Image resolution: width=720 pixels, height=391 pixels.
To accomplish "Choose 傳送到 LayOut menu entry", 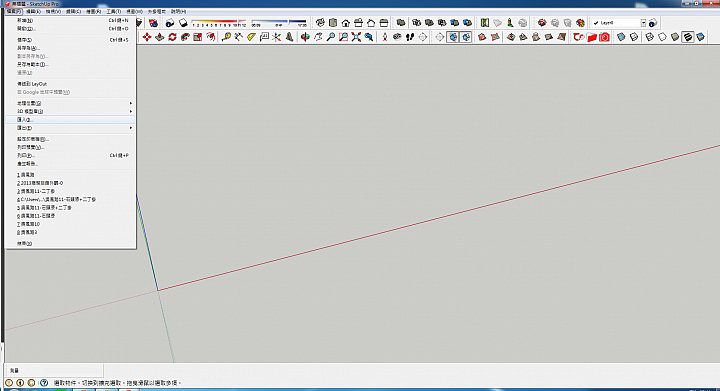I will tap(70, 84).
